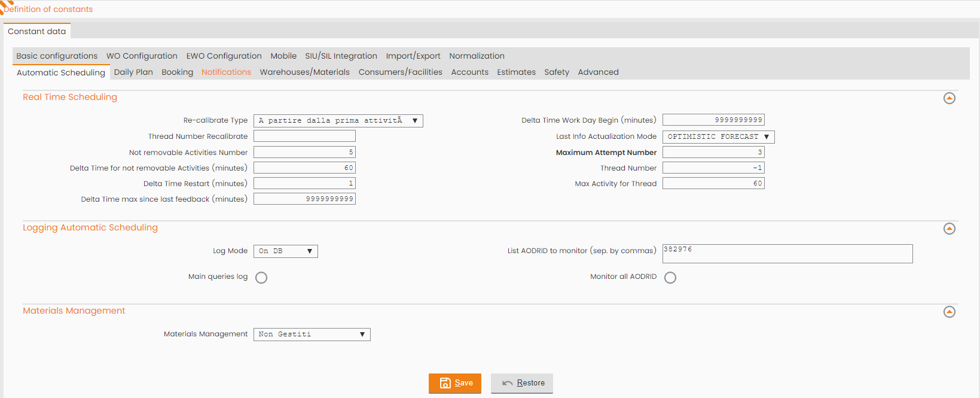Select the Safety sub-tab
The height and width of the screenshot is (398, 980).
[557, 72]
